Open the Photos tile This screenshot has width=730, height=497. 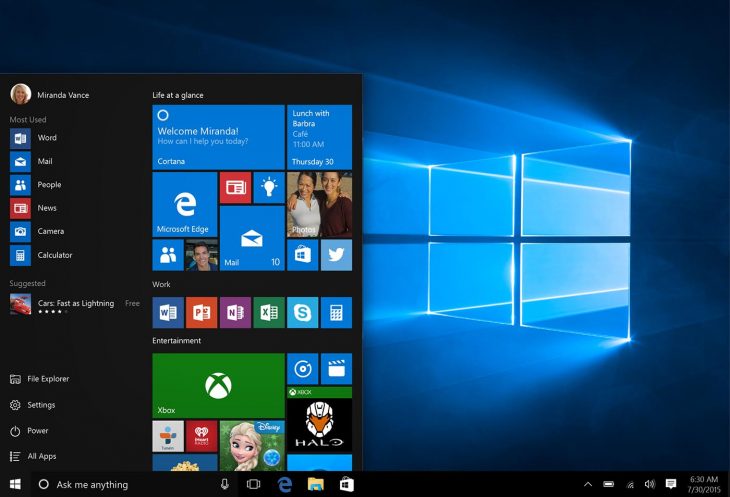tap(319, 204)
